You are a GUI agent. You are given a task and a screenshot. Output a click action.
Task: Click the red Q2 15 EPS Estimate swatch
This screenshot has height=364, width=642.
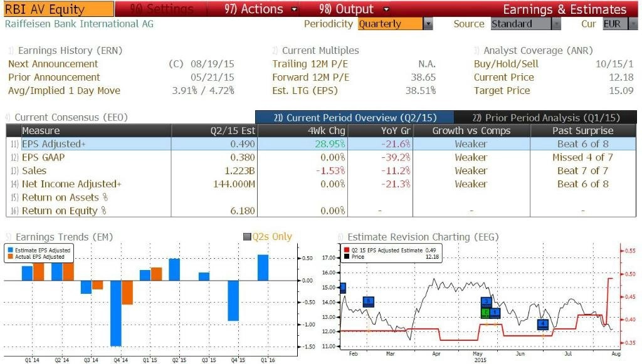point(347,250)
